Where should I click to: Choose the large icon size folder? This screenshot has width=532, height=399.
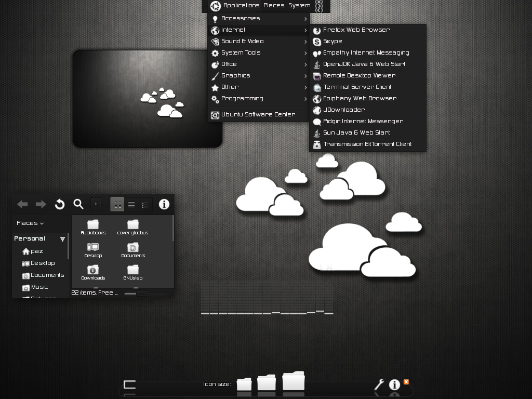293,381
